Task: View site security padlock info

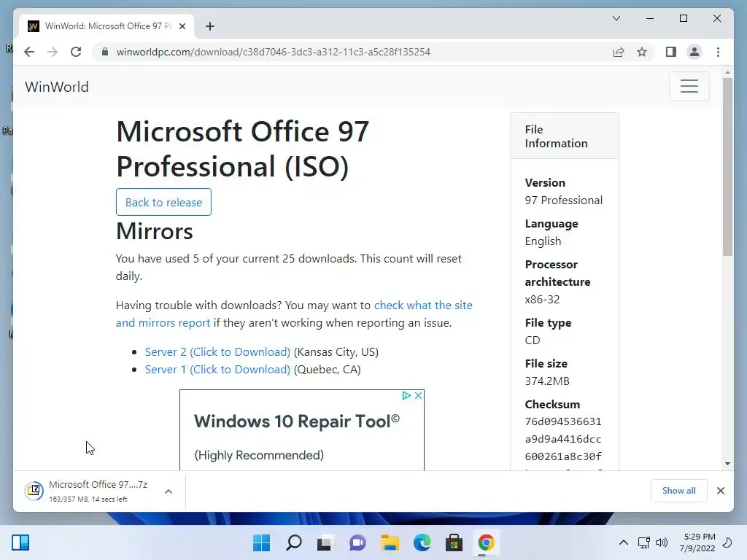Action: coord(105,52)
